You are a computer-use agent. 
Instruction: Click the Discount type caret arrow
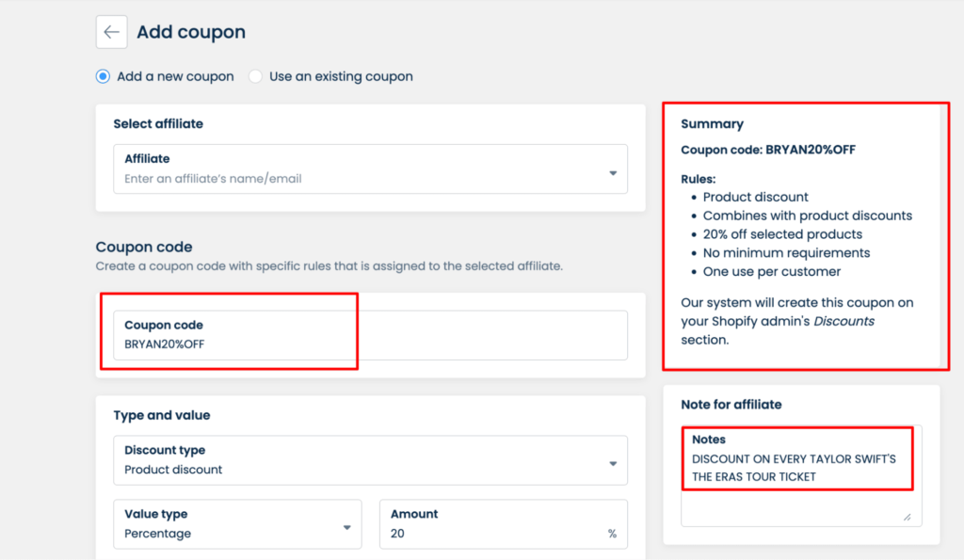click(612, 464)
